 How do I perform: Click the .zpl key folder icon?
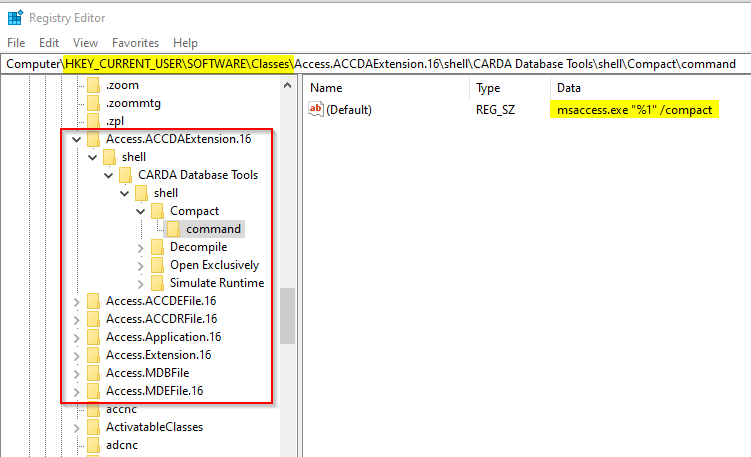[93, 121]
